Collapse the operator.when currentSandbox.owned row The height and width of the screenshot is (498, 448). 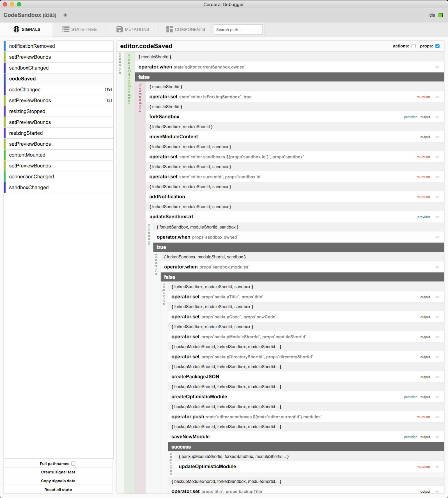(437, 67)
